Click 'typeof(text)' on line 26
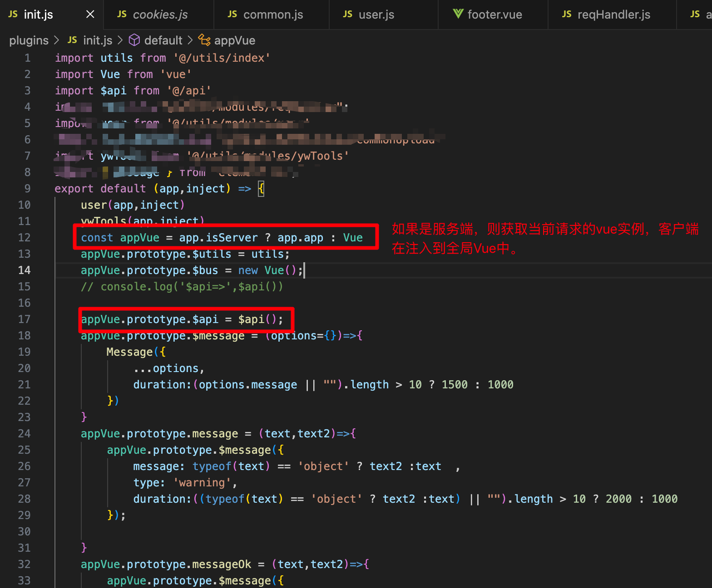This screenshot has height=588, width=712. point(231,466)
